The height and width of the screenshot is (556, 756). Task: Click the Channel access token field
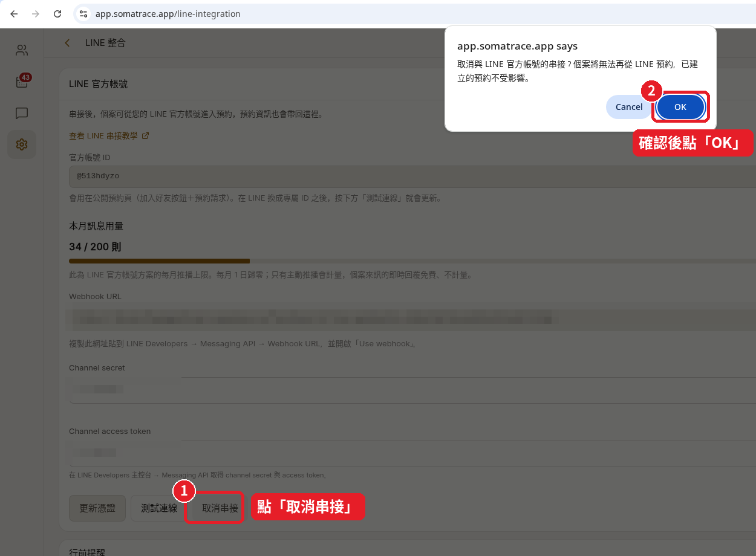(x=412, y=453)
